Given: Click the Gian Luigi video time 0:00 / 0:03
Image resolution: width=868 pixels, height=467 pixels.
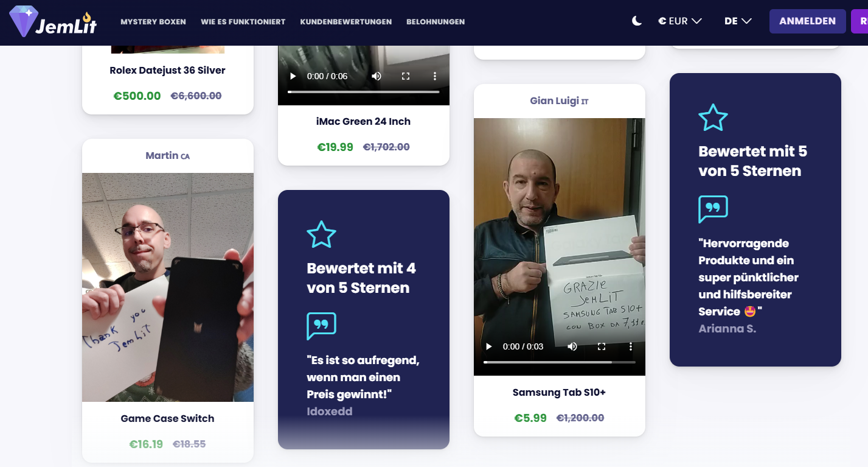Looking at the screenshot, I should coord(523,346).
